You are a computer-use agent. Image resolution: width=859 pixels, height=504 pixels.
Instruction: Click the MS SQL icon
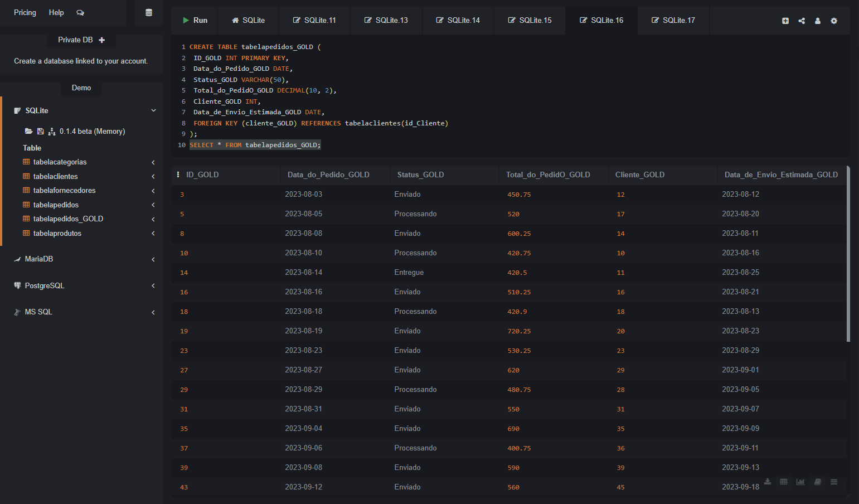pyautogui.click(x=17, y=312)
